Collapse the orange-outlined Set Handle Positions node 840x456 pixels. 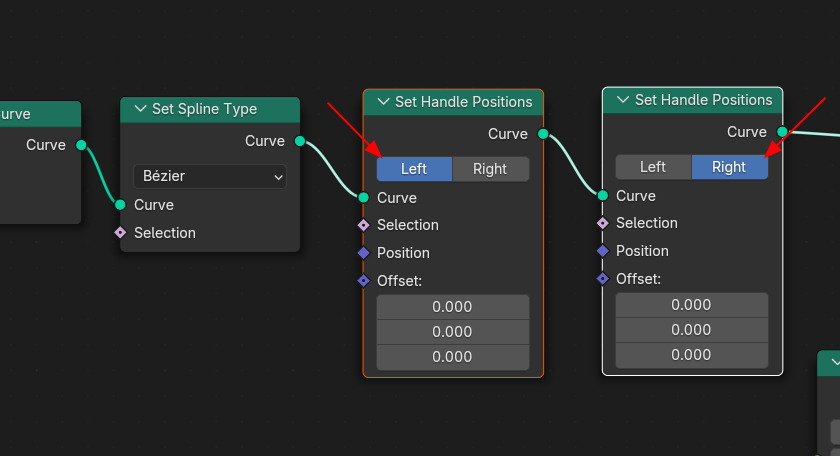click(x=383, y=102)
